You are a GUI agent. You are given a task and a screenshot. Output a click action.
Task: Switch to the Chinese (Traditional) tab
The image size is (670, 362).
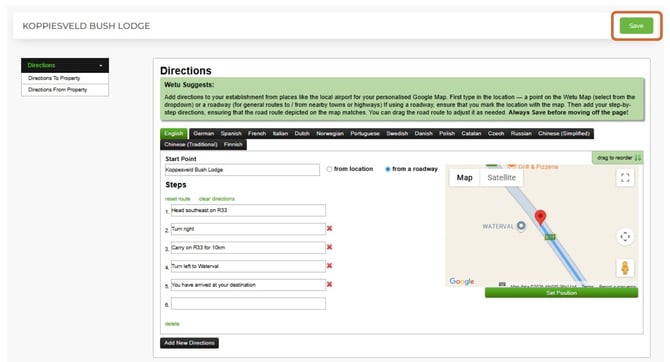click(x=191, y=144)
